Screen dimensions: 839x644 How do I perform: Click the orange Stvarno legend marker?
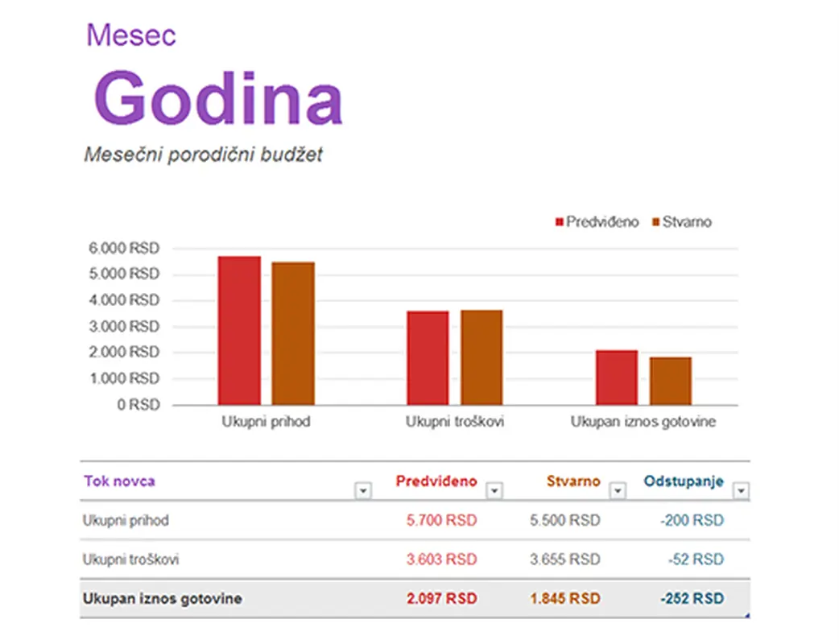[656, 221]
